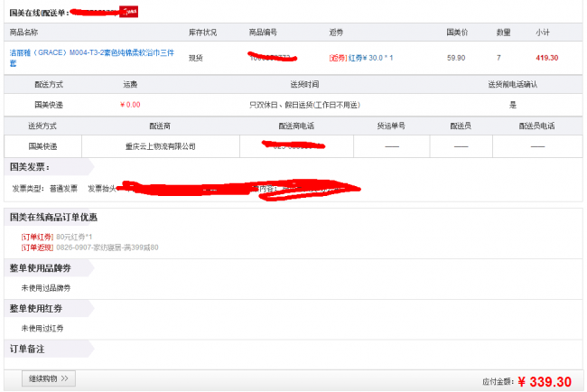Click the 订单备注 section tab
The width and height of the screenshot is (587, 392).
[x=27, y=348]
